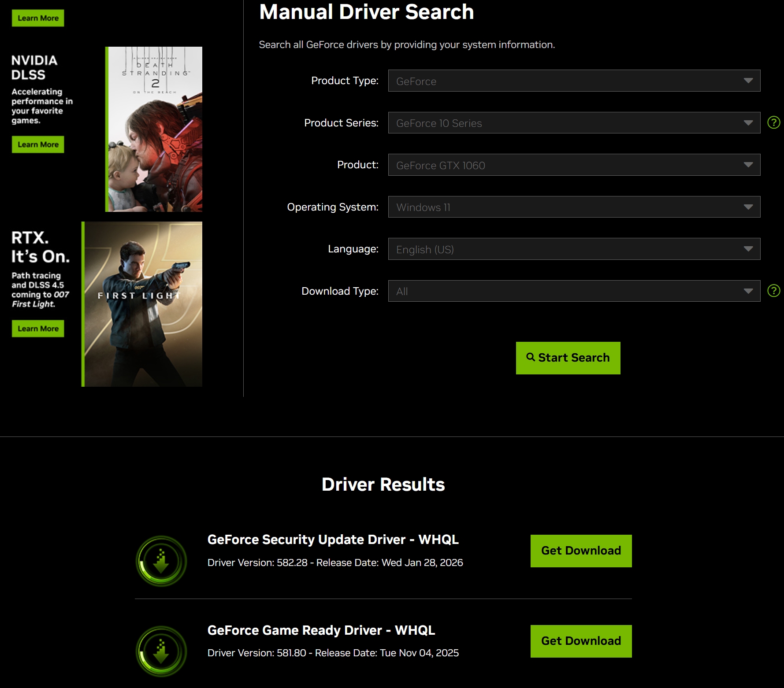The height and width of the screenshot is (688, 784).
Task: Select the NVIDIA DLSS heading text
Action: coord(34,67)
